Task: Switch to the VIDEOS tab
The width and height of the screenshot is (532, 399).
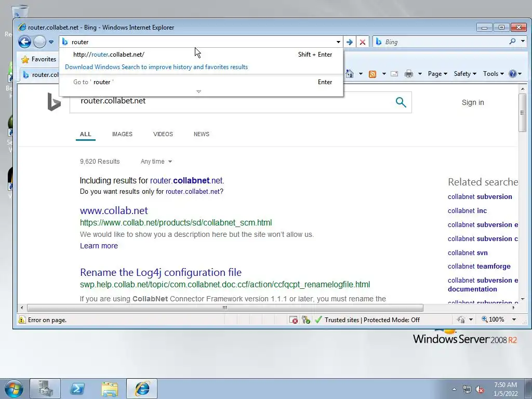Action: 163,134
